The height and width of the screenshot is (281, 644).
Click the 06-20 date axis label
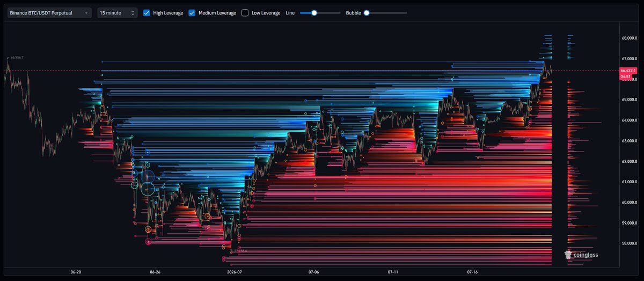[76, 272]
